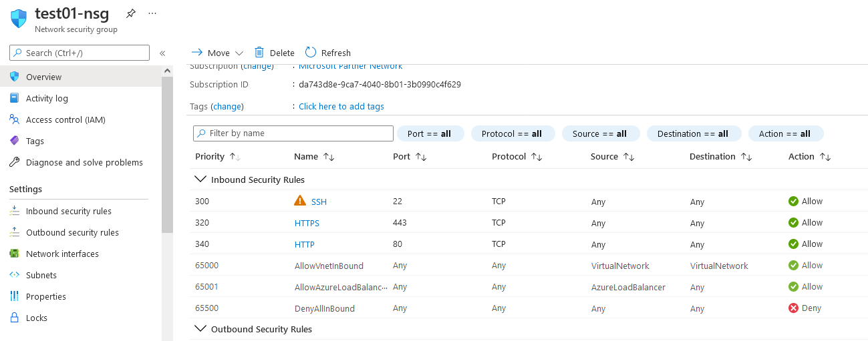Viewport: 868px width, 341px height.
Task: Open Activity log from sidebar
Action: click(47, 99)
